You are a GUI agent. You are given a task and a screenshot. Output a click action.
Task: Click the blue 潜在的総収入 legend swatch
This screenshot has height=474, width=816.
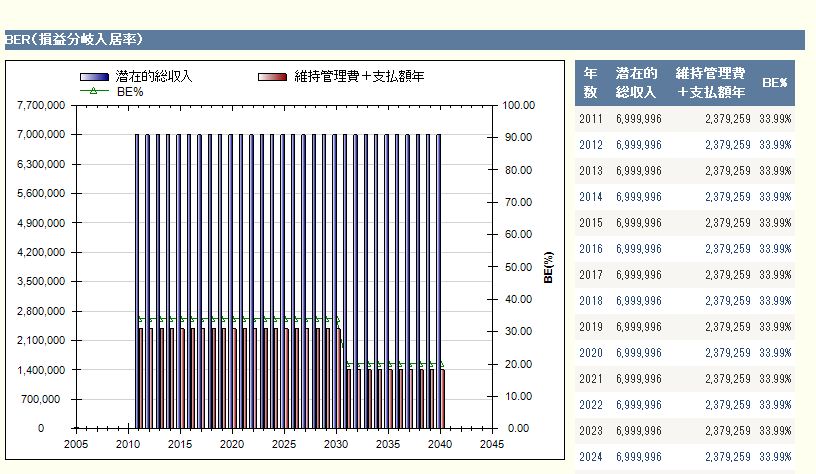[x=94, y=77]
